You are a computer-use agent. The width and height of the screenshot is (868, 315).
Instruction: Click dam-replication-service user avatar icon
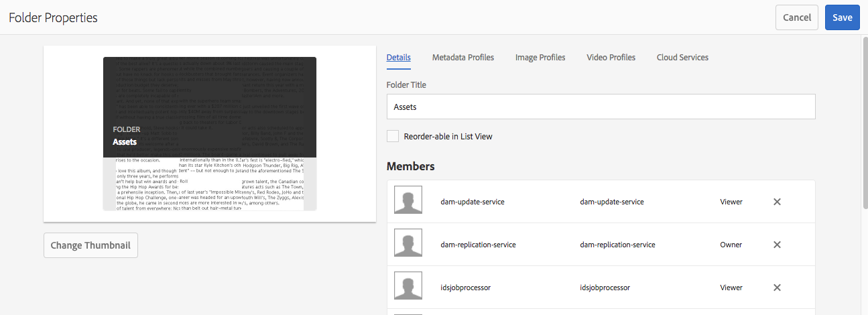point(408,243)
